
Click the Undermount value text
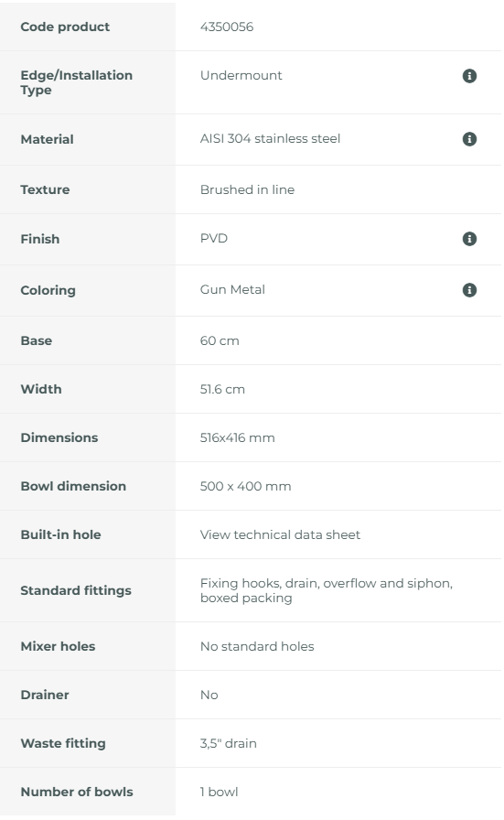241,75
